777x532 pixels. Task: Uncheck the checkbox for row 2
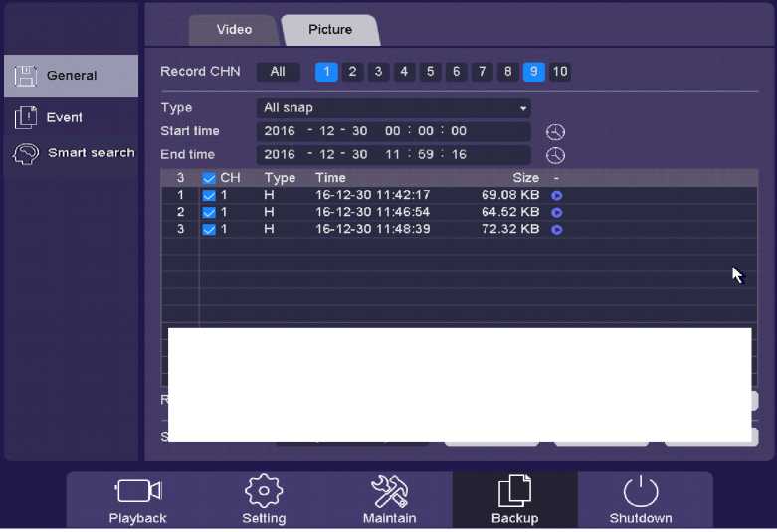(x=209, y=213)
